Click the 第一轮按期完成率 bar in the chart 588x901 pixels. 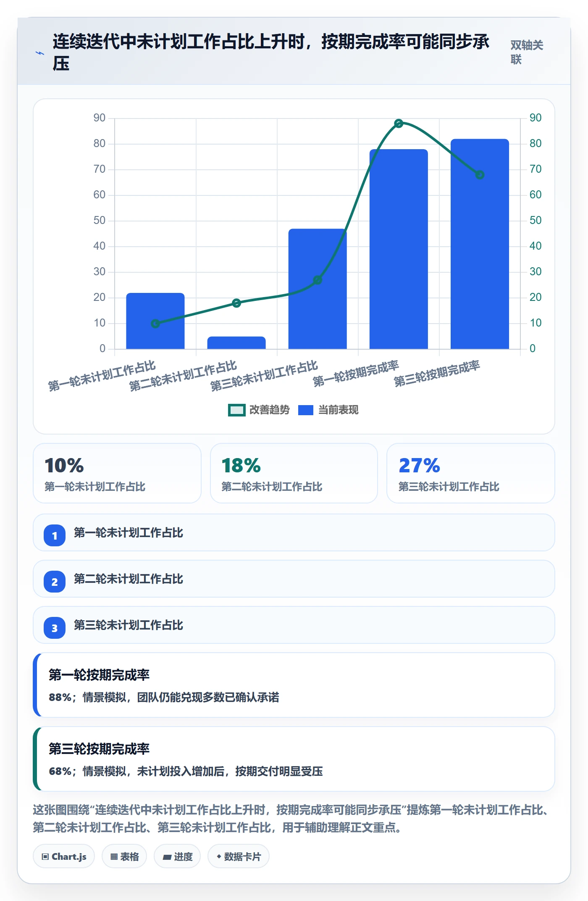399,249
